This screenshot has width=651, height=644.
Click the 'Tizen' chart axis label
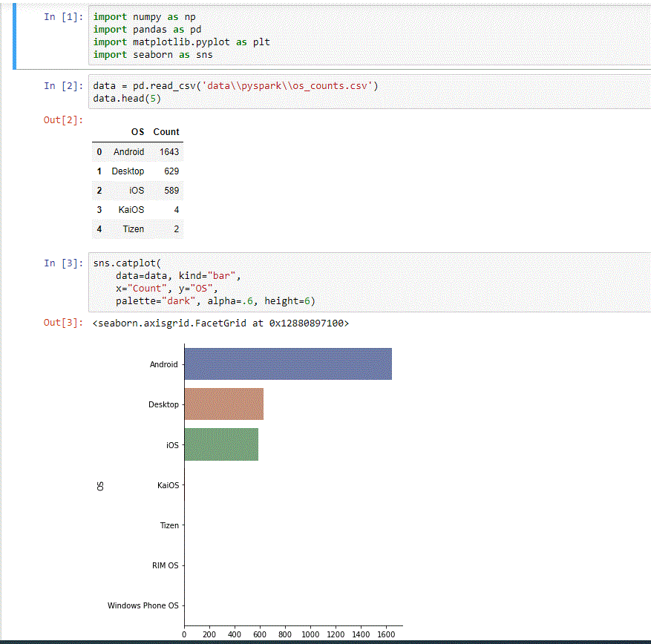point(169,525)
